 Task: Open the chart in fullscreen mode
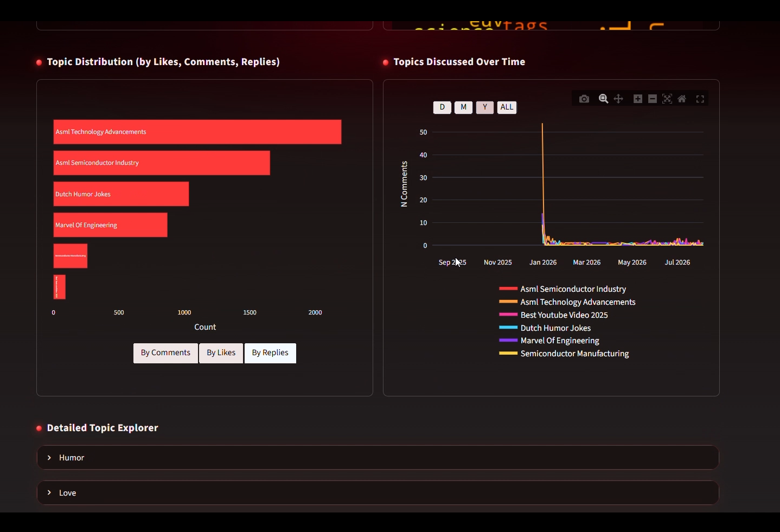(x=701, y=99)
